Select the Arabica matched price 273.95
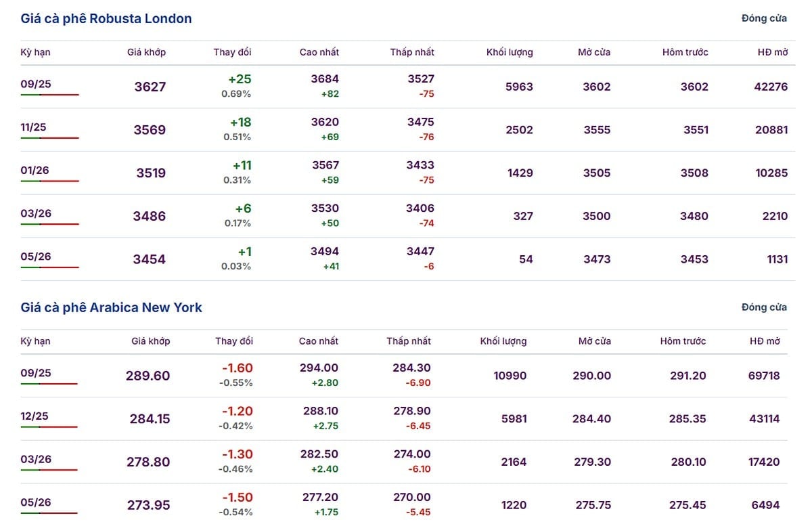The width and height of the screenshot is (812, 524). coord(148,506)
